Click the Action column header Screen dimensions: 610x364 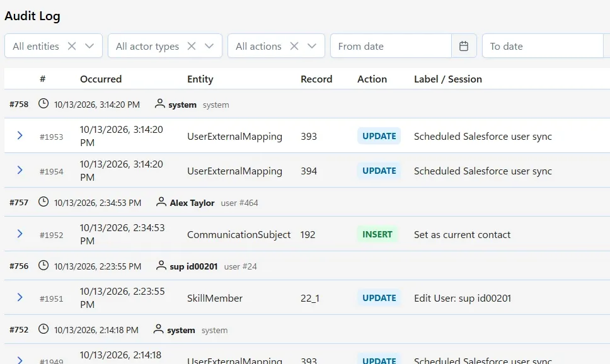pyautogui.click(x=372, y=79)
